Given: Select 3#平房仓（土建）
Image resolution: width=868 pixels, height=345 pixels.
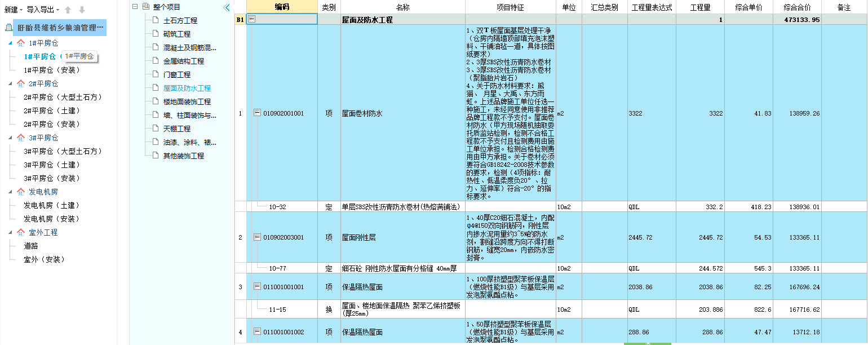Looking at the screenshot, I should click(52, 165).
